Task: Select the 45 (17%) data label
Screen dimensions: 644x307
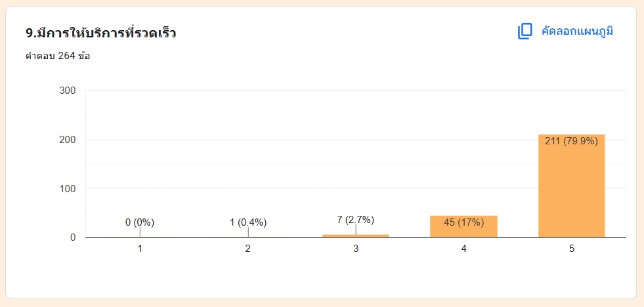Action: point(463,222)
